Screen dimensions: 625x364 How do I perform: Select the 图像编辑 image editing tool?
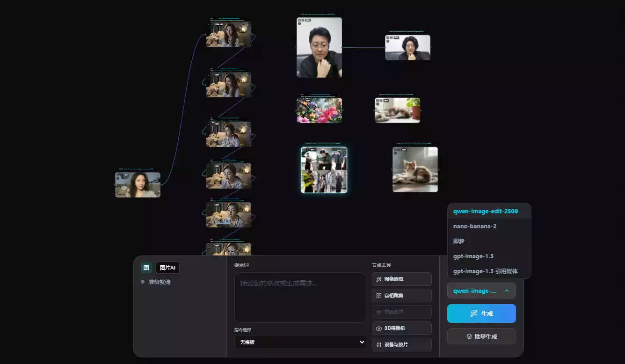click(401, 279)
